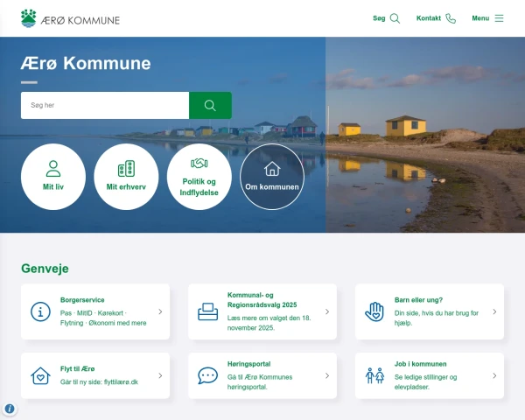
Task: Click the Ærø Kommune logo
Action: (70, 18)
